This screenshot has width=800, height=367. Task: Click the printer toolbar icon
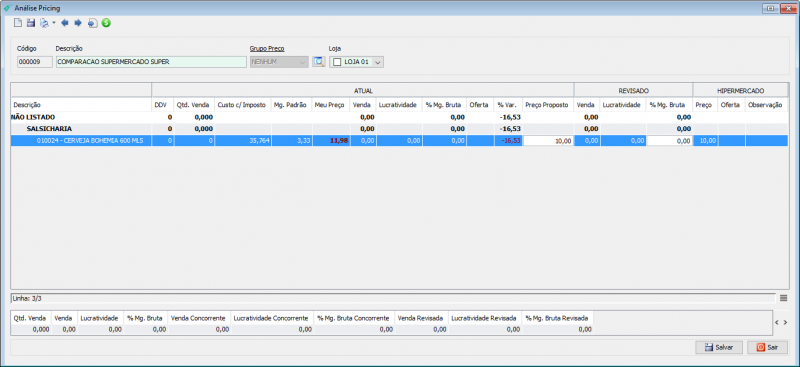coord(44,23)
